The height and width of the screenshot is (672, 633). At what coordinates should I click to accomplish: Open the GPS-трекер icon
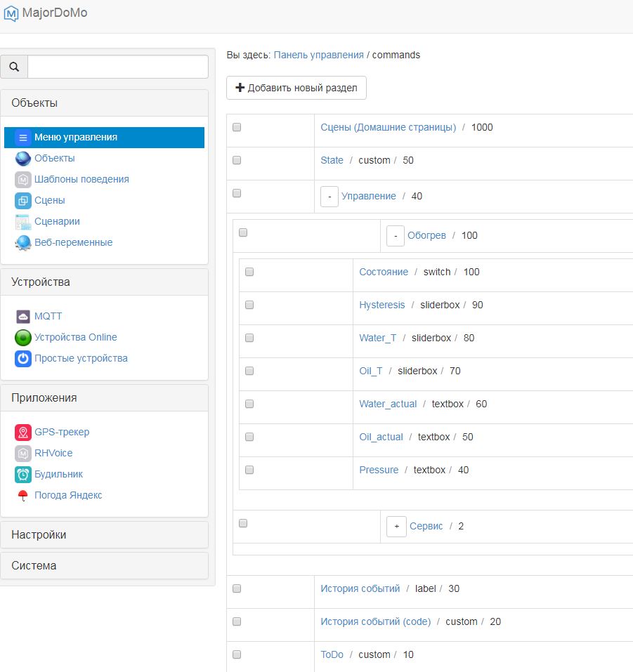tap(23, 433)
